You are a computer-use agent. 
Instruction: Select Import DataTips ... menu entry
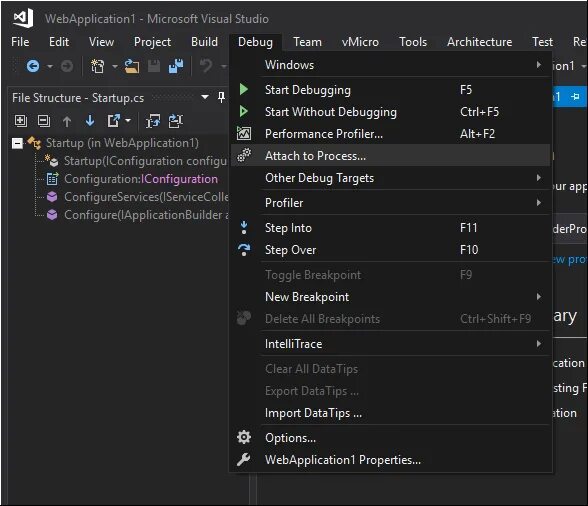coord(390,413)
